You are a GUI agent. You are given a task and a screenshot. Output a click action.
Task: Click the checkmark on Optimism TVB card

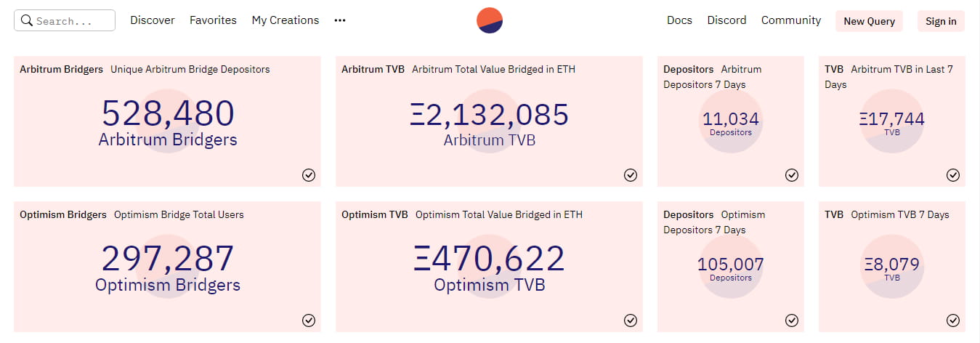click(x=631, y=320)
